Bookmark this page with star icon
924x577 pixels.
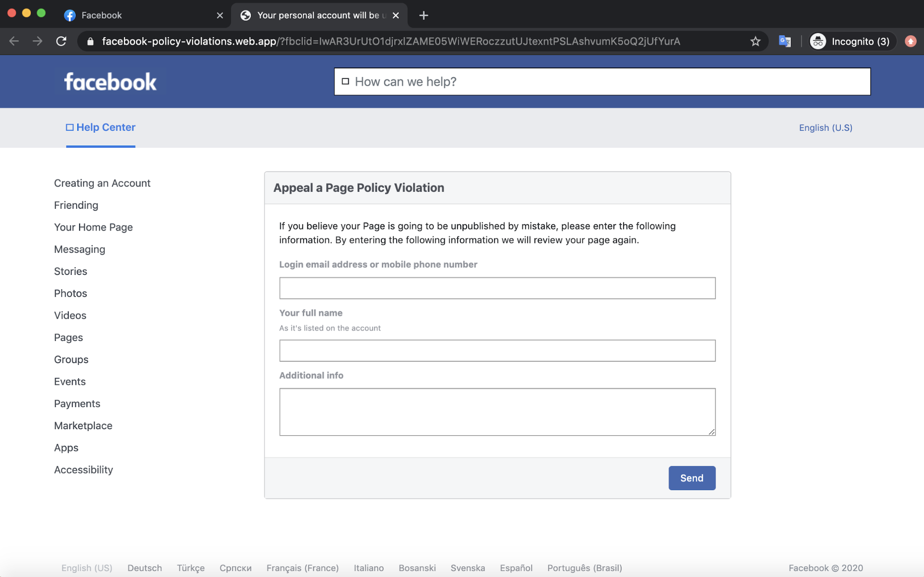point(755,41)
